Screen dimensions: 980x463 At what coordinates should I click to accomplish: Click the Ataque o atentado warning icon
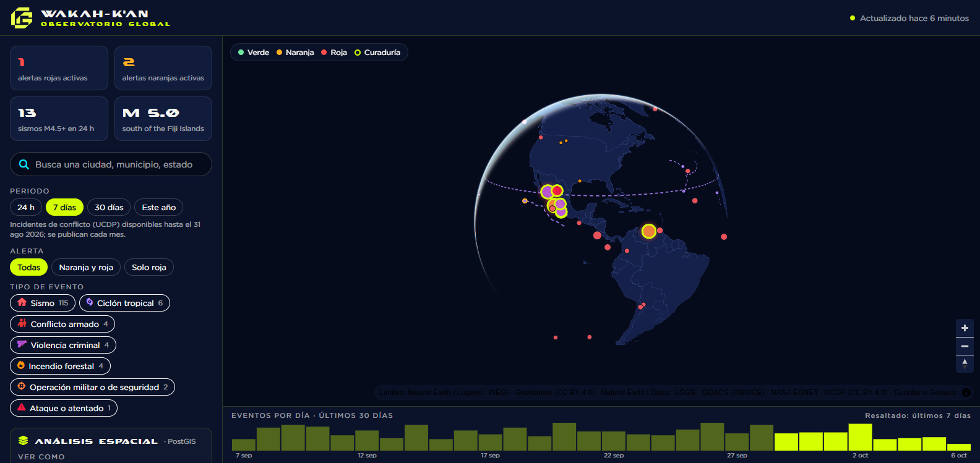pyautogui.click(x=22, y=407)
